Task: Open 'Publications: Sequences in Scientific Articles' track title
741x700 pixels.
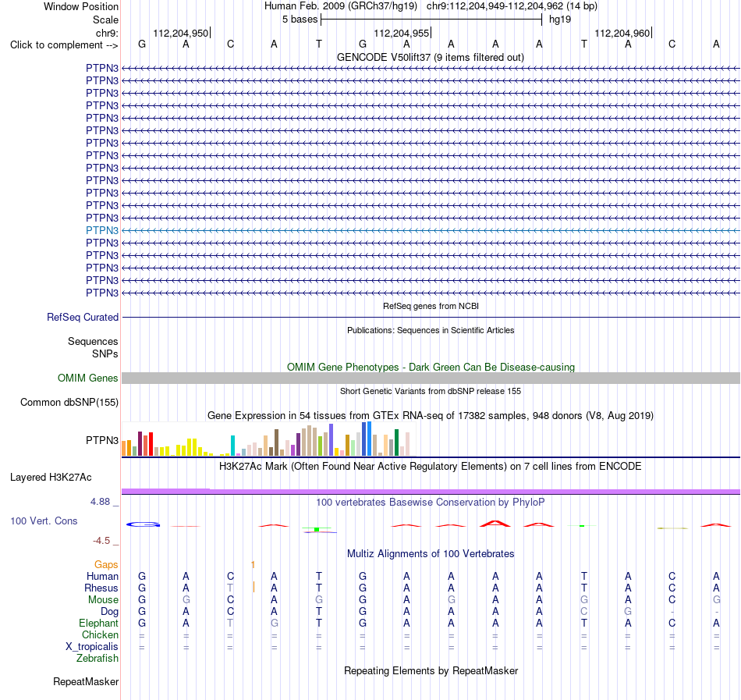Action: [431, 330]
